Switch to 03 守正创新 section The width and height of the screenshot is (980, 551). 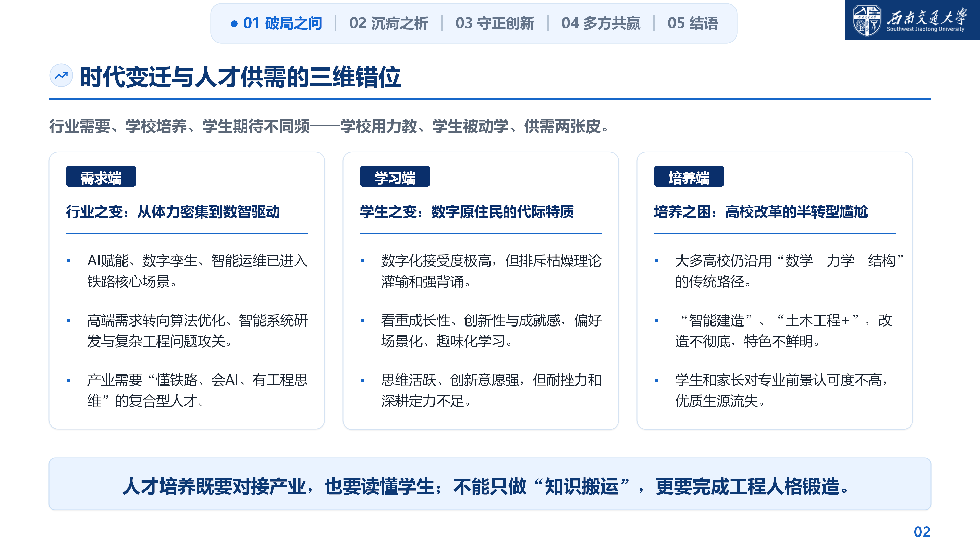click(x=495, y=23)
